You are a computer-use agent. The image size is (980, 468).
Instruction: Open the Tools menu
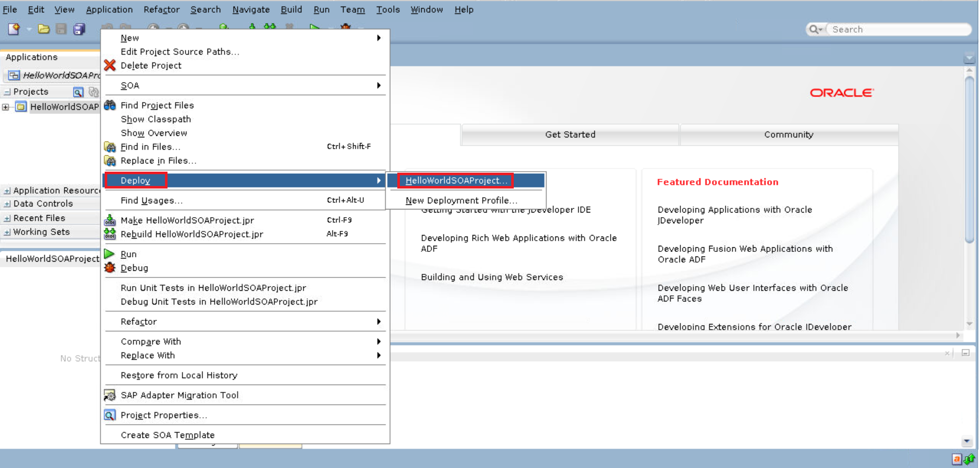coord(388,10)
